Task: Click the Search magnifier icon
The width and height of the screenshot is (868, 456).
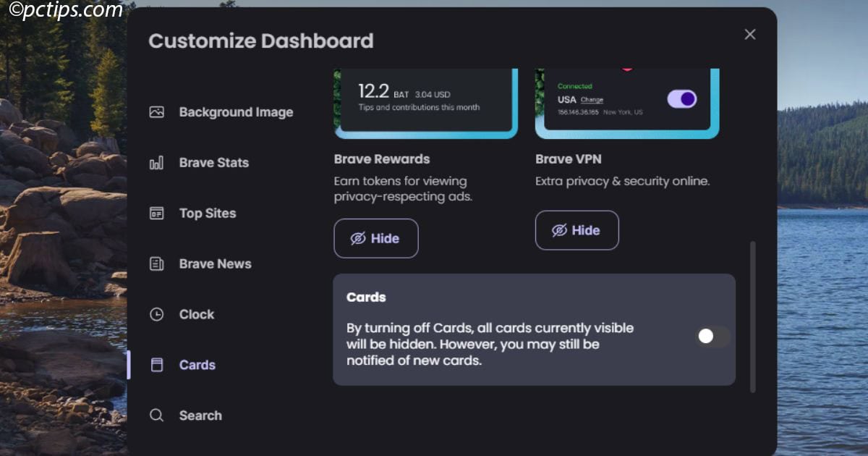Action: 156,415
